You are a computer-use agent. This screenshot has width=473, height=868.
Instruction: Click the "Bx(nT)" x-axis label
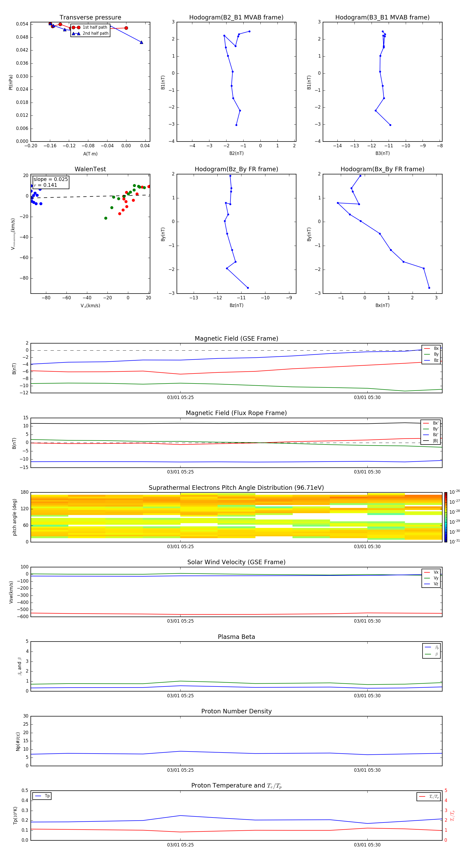point(382,305)
